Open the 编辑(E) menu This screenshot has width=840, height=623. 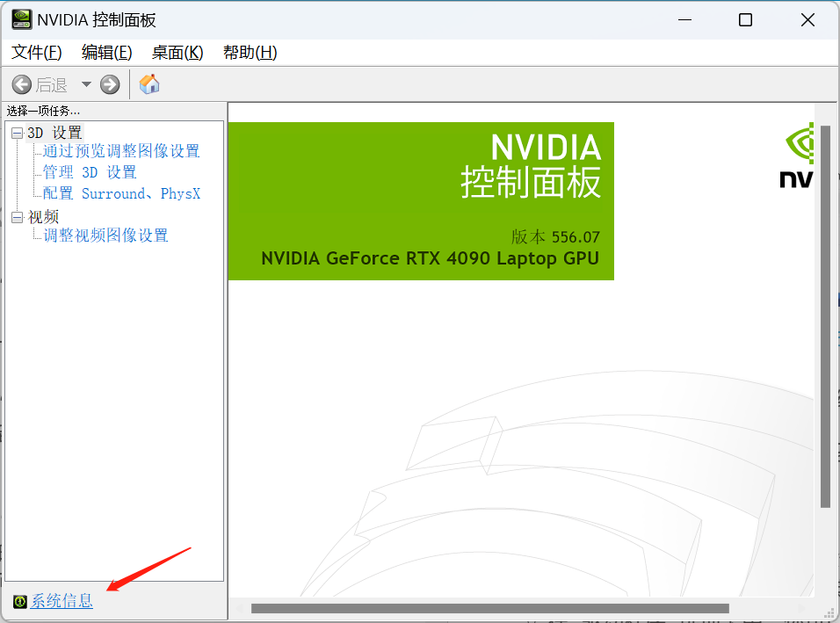click(x=106, y=53)
